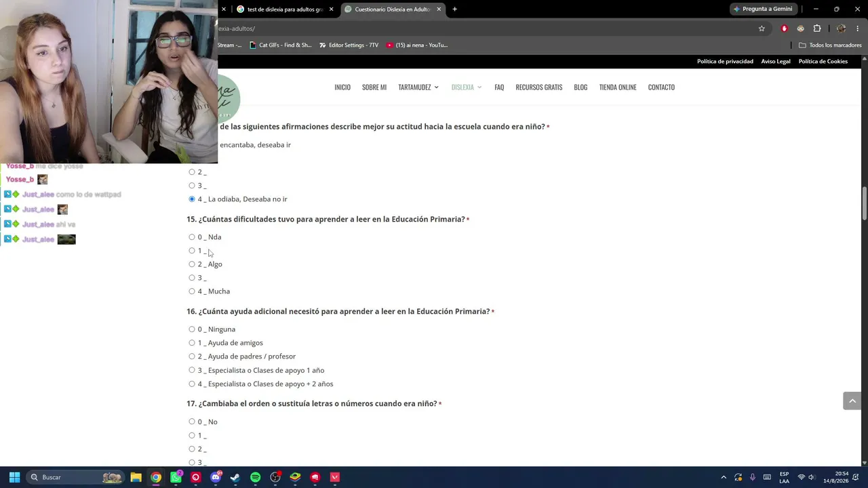Image resolution: width=868 pixels, height=488 pixels.
Task: Open the Editor Settings - 7TV bookmark
Action: pos(349,45)
